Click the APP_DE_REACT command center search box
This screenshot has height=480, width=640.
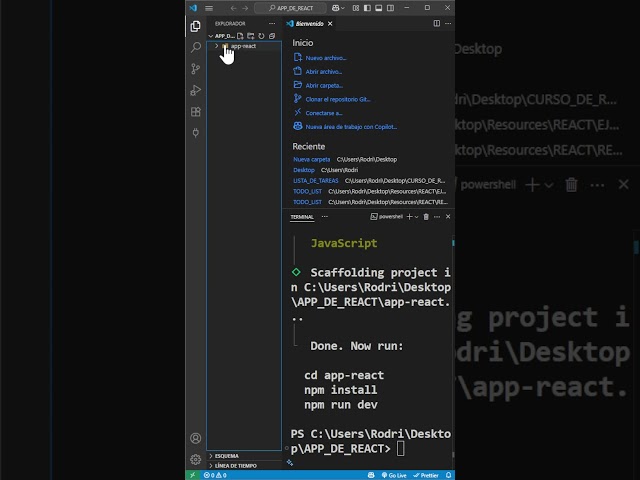(x=290, y=8)
